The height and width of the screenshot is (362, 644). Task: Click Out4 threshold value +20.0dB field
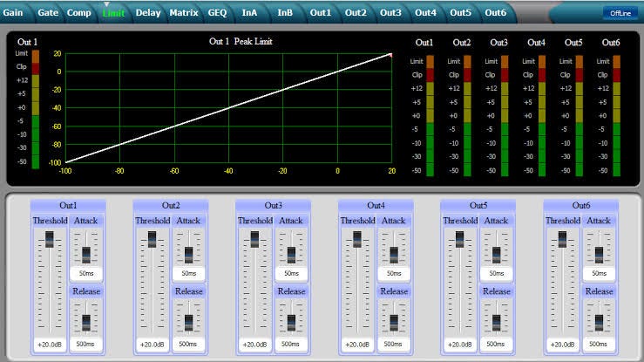[357, 345]
